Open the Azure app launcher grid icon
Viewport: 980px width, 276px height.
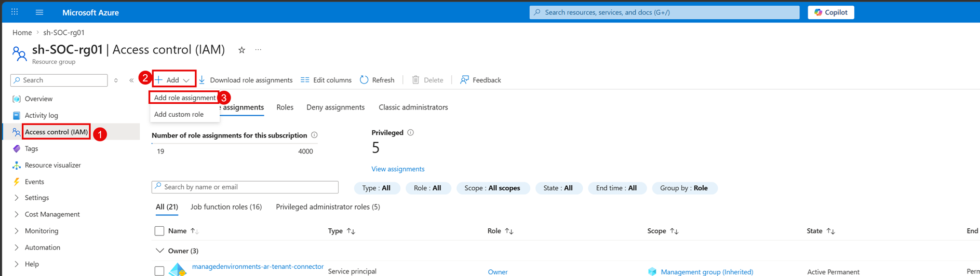[x=15, y=12]
